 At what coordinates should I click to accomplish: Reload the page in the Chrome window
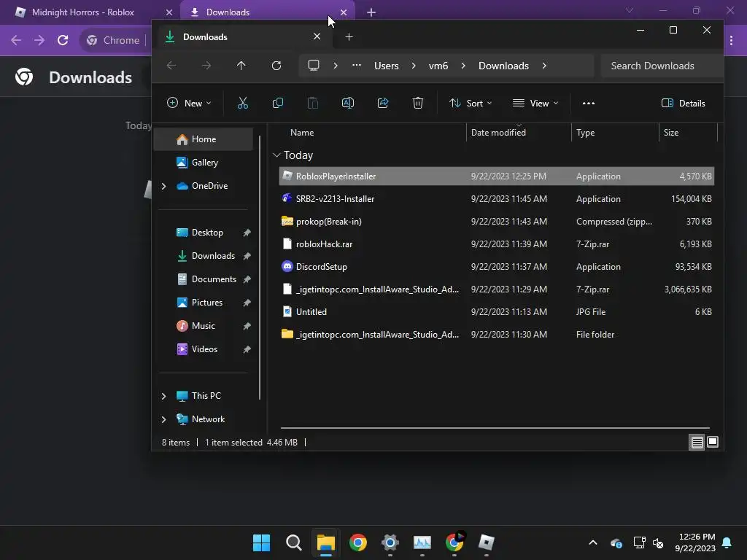[63, 40]
